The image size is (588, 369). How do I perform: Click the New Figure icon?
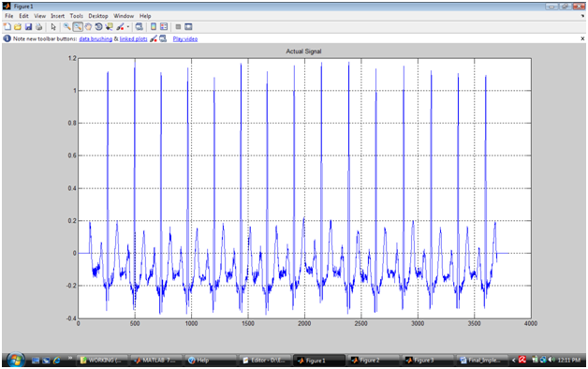click(x=7, y=26)
